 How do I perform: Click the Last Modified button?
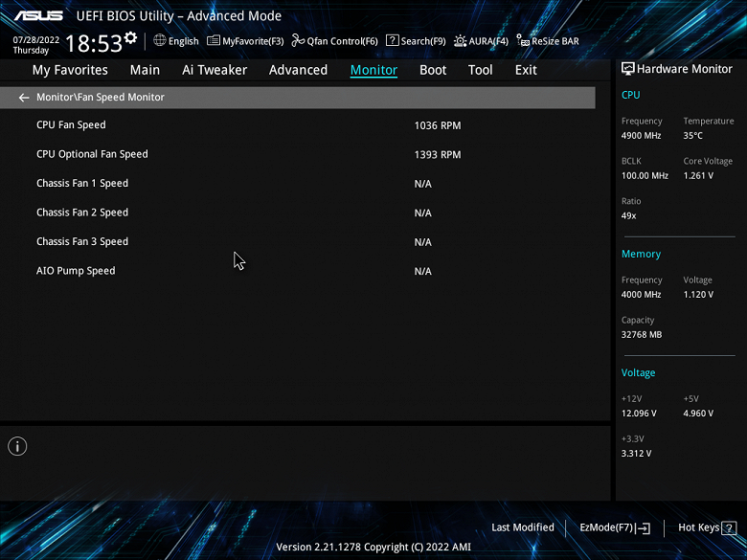(x=523, y=527)
